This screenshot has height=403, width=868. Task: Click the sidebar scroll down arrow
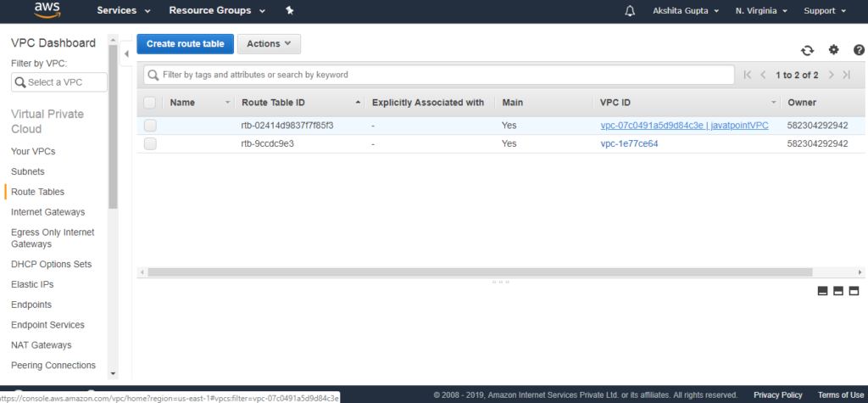pyautogui.click(x=113, y=373)
